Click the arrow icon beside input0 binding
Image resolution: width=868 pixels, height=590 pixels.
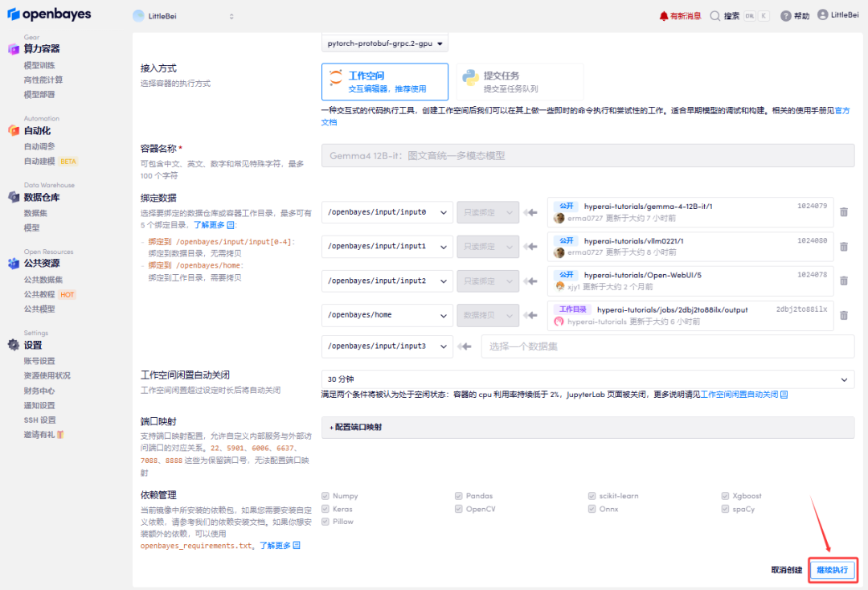tap(530, 212)
